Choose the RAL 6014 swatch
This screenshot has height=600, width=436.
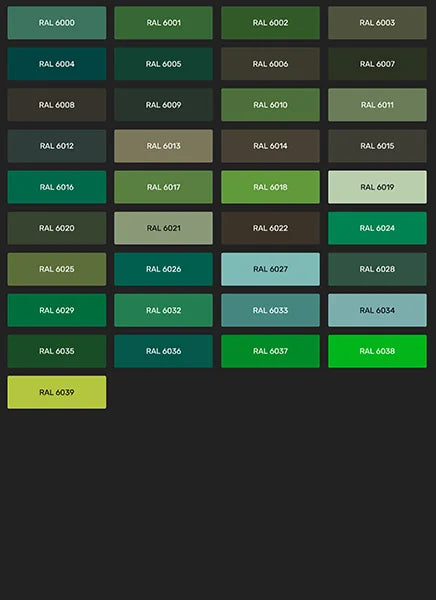[x=270, y=146]
